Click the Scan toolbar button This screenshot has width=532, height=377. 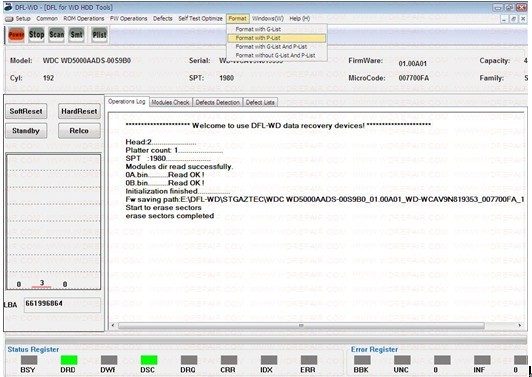tap(56, 34)
